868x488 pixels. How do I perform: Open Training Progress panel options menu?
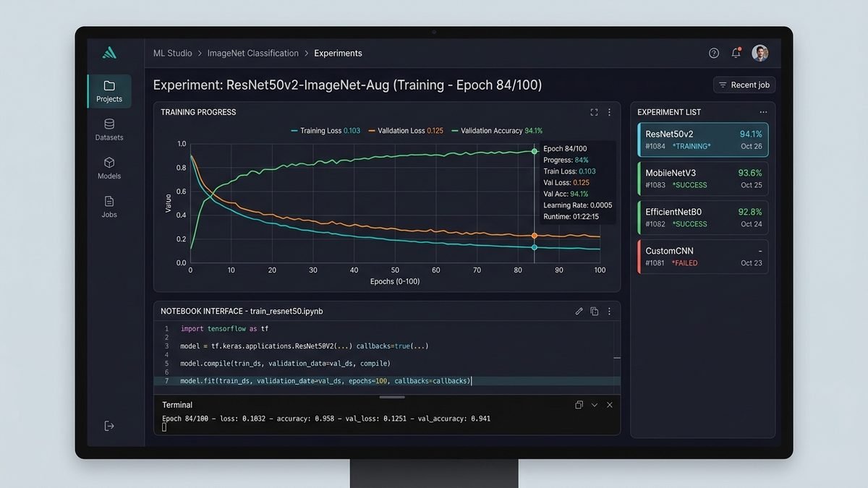tap(609, 112)
